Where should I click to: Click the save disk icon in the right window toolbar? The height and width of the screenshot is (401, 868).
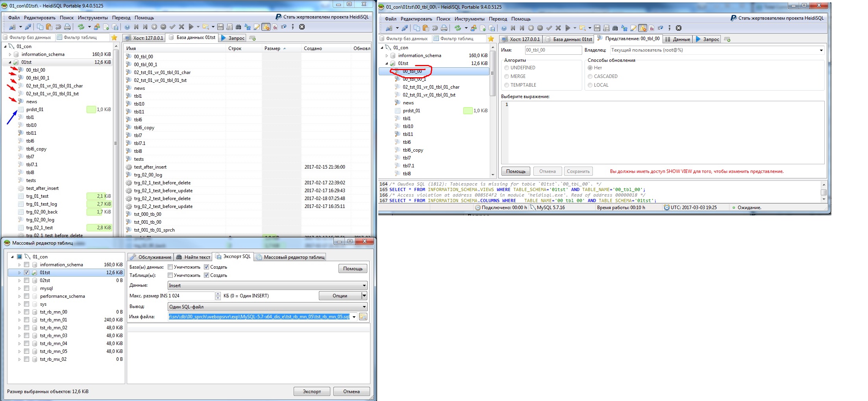tap(597, 28)
